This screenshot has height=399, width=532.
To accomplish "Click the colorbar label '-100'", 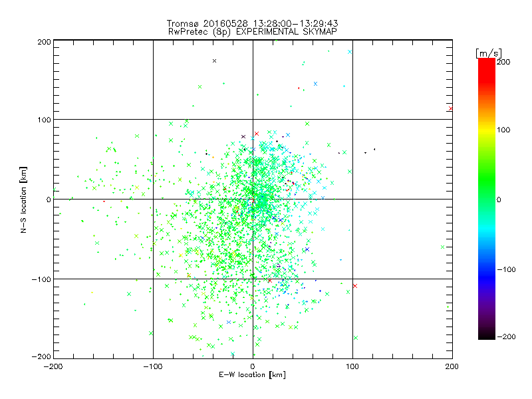I will 506,269.
